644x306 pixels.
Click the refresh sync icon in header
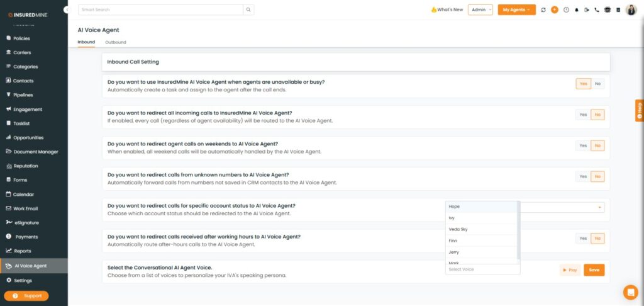tap(543, 10)
